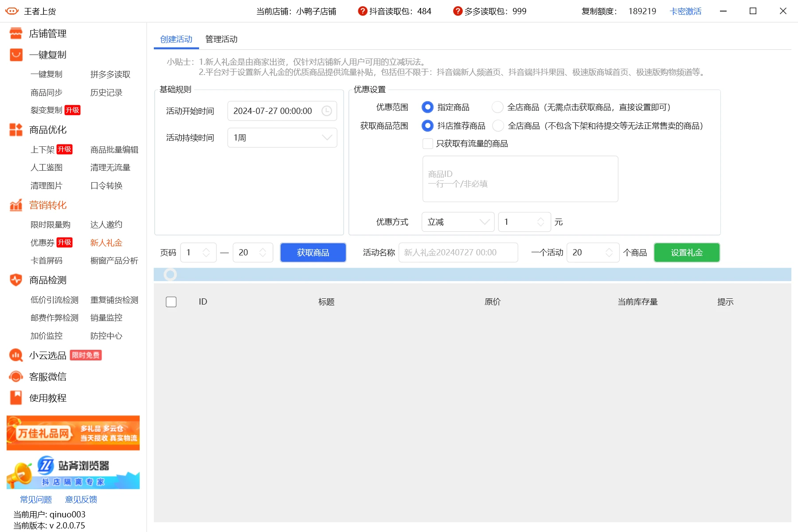This screenshot has height=532, width=798.
Task: Open 历史记录 in sidebar
Action: [x=106, y=92]
